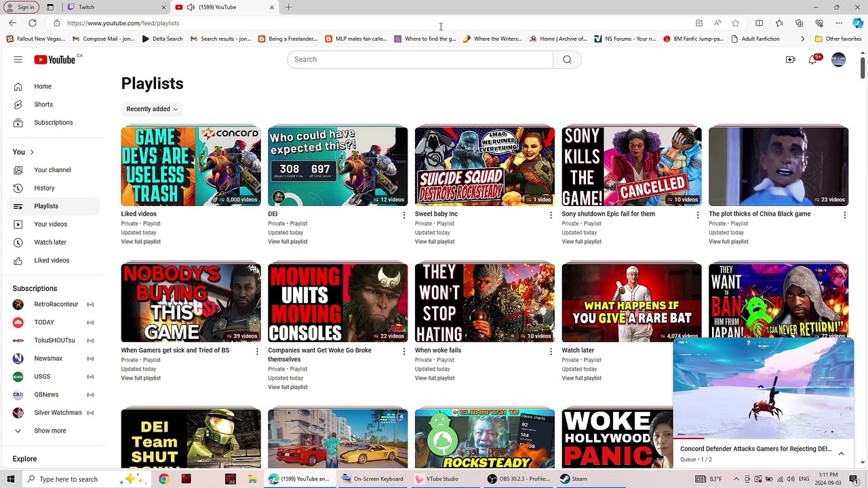Open the Sweet baby Inc playlist thumbnail
This screenshot has width=868, height=488.
pos(485,166)
